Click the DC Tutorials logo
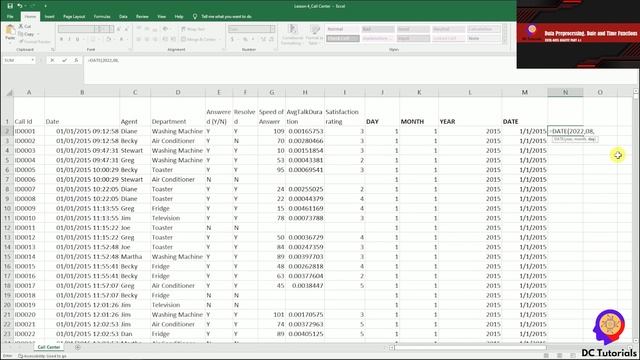 point(609,333)
